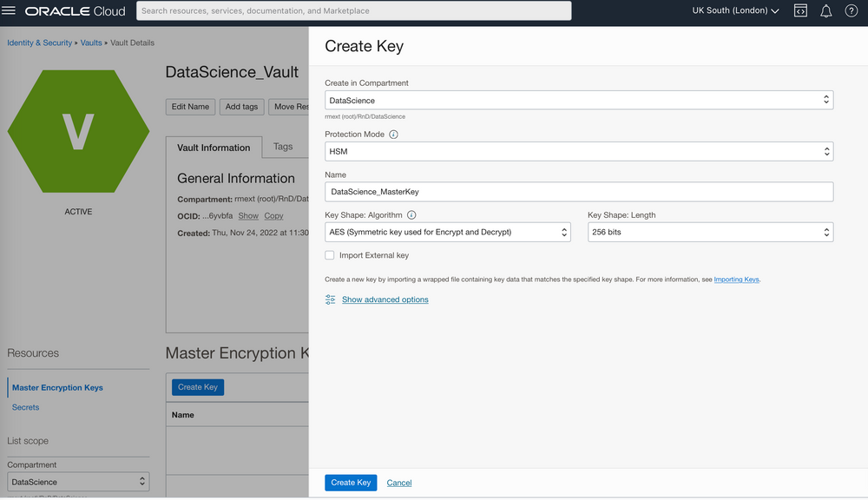Copy the vault OCID
Viewport: 868px width, 500px height.
(273, 215)
